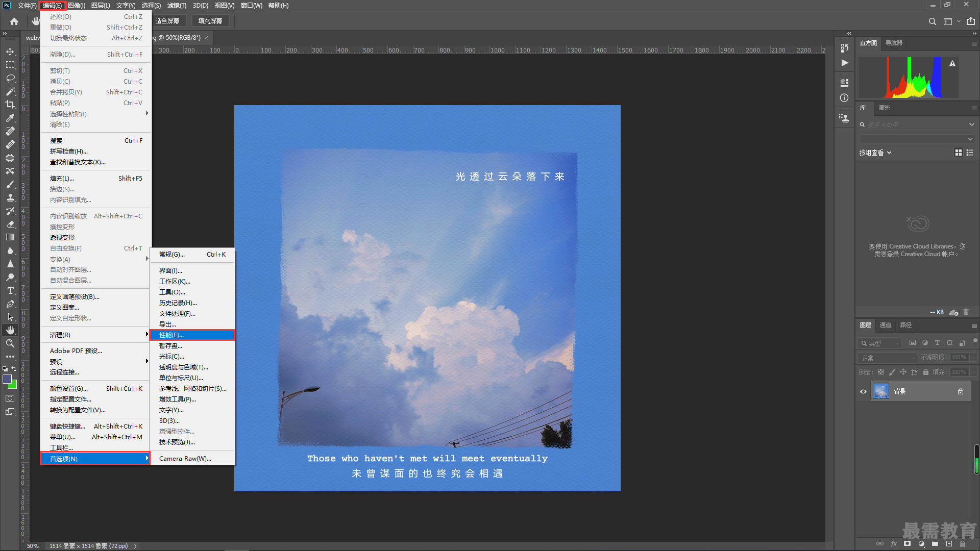Toggle lock transparent pixels icon

[880, 372]
